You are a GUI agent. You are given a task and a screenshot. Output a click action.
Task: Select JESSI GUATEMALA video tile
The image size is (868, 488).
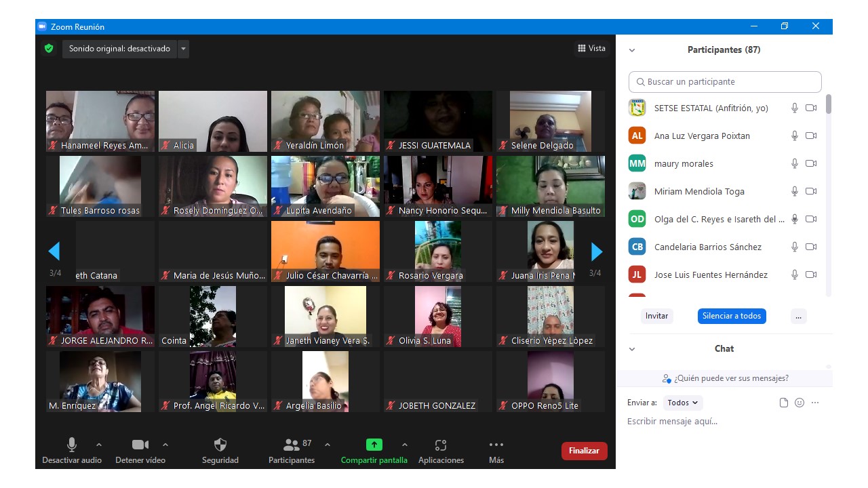pyautogui.click(x=438, y=121)
